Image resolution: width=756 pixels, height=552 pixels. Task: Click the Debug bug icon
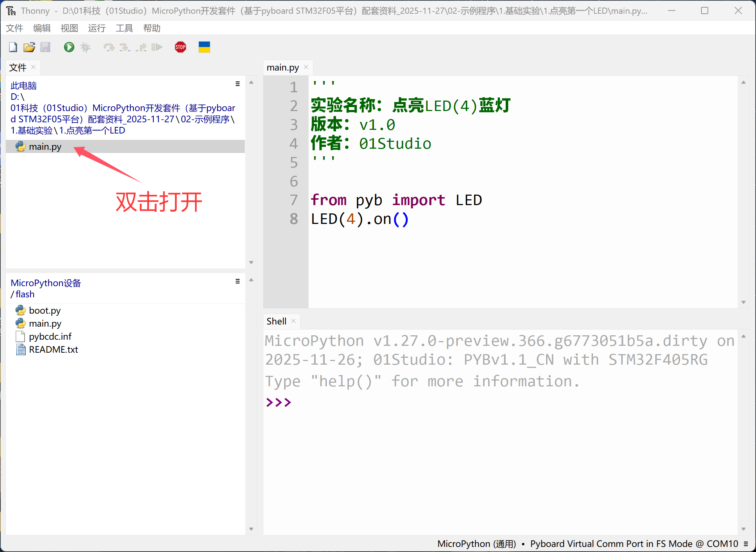click(x=85, y=47)
